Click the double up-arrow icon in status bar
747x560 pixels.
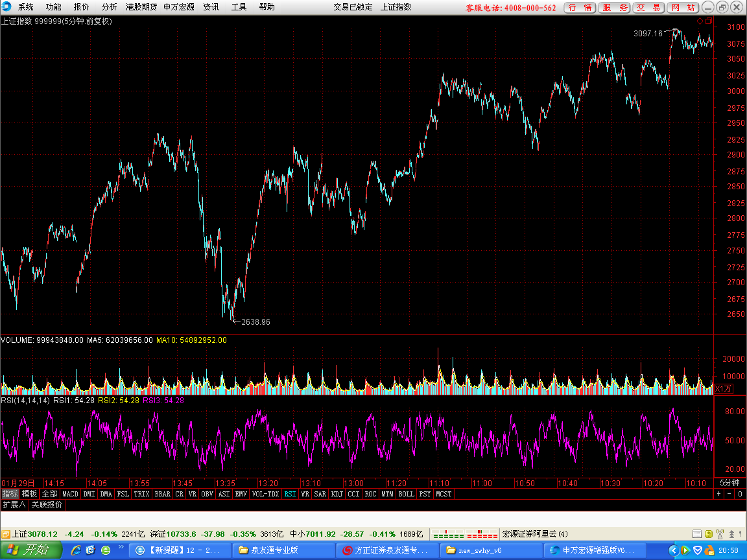(731, 534)
